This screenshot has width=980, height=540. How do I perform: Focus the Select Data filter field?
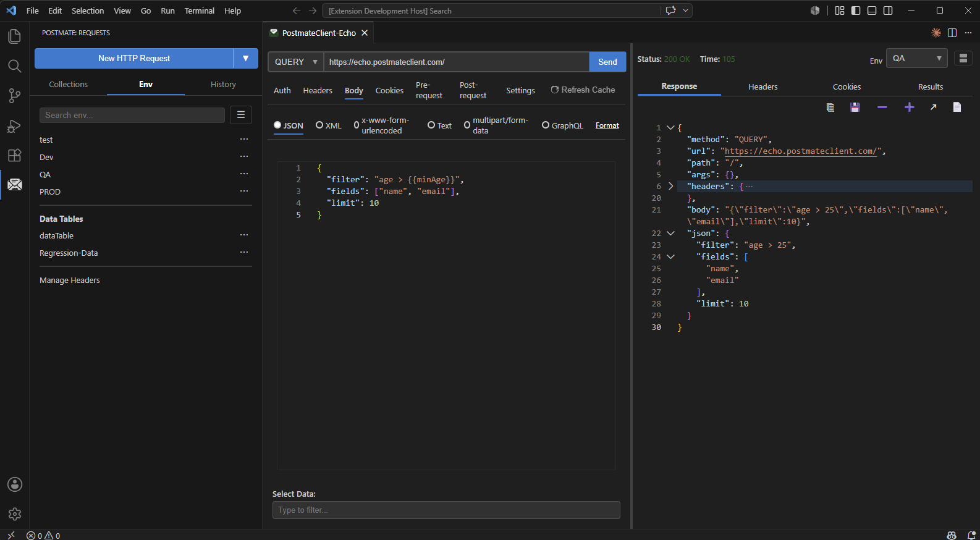click(446, 510)
